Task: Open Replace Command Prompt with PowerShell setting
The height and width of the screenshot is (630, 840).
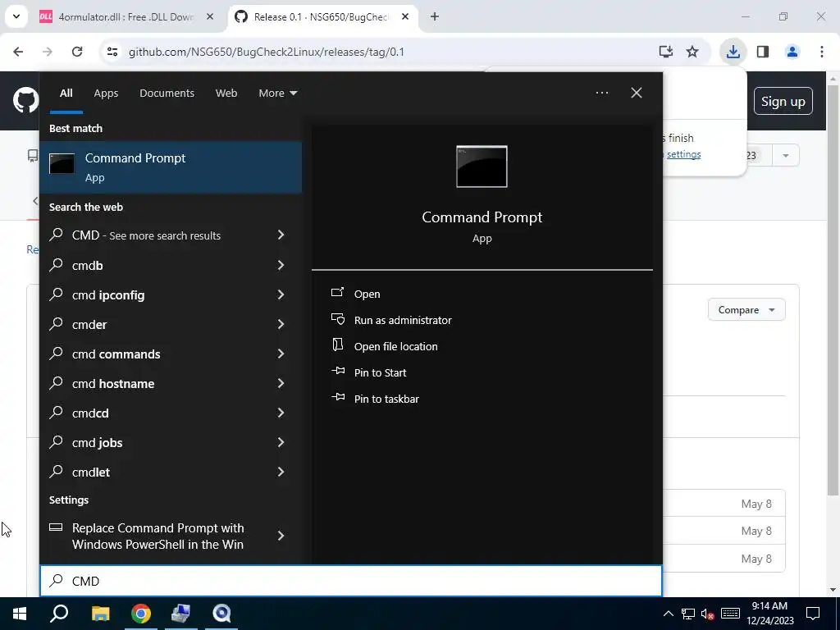Action: [171, 536]
